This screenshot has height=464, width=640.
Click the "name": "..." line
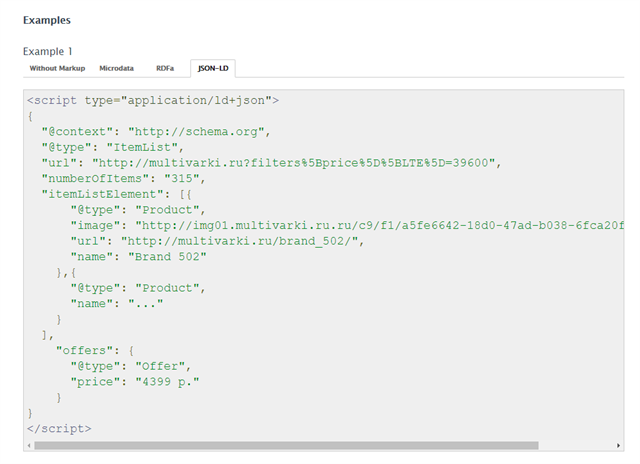117,304
